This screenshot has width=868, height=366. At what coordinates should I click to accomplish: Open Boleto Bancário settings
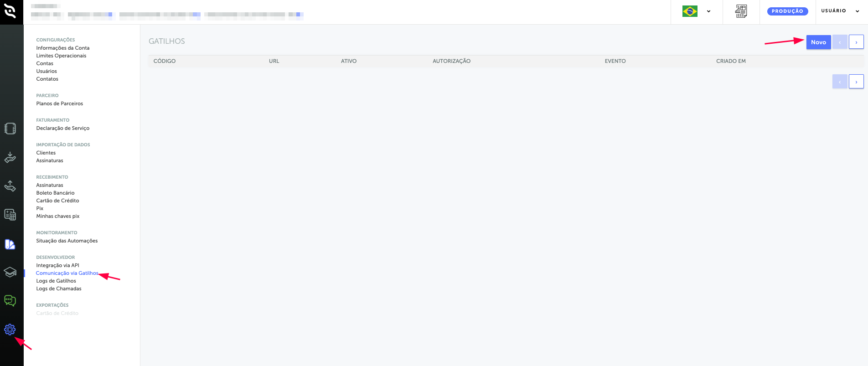tap(55, 193)
